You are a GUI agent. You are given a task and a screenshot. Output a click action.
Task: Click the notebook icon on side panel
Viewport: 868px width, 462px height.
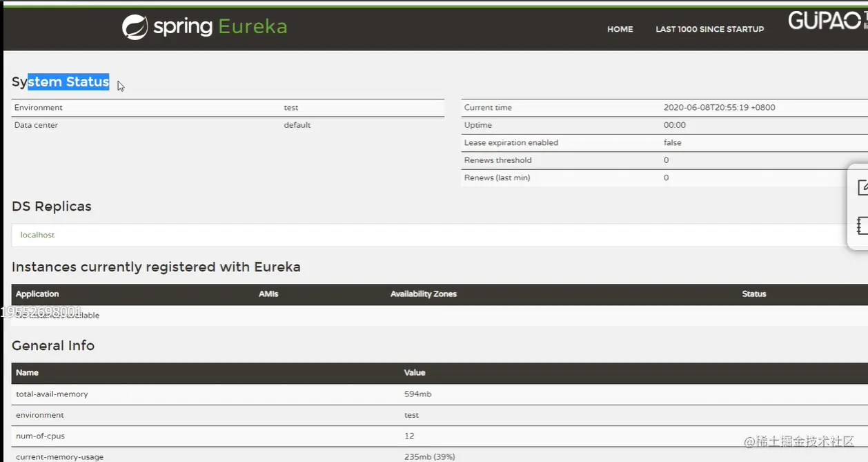(x=862, y=225)
